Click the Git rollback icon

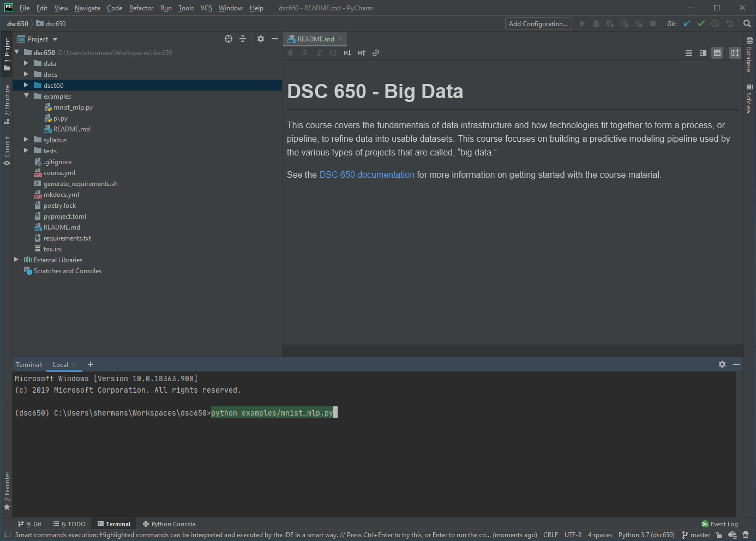click(x=729, y=23)
